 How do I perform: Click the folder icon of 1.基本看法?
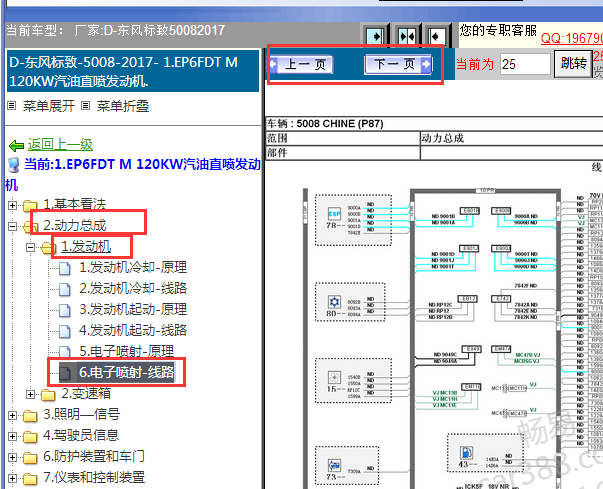[30, 206]
